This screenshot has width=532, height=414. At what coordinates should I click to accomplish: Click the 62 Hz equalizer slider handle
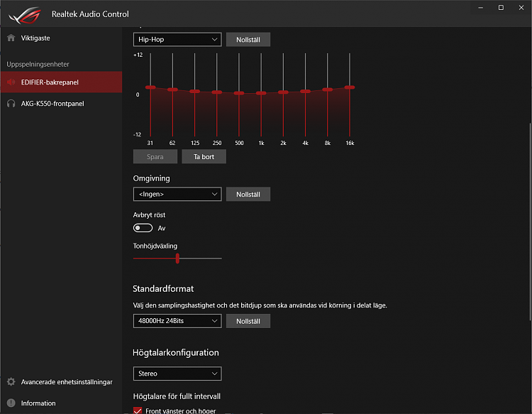tap(172, 89)
